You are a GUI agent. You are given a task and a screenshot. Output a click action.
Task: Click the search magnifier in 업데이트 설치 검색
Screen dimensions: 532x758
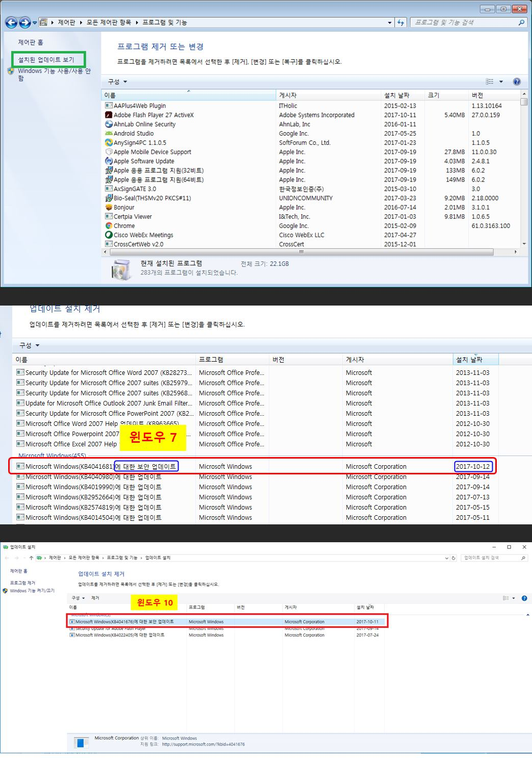click(x=523, y=558)
